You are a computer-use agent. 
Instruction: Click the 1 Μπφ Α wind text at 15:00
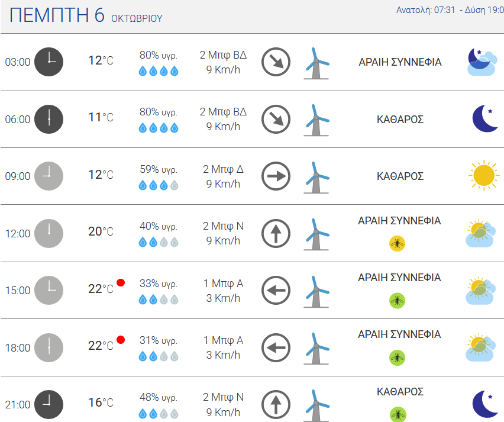(x=223, y=284)
